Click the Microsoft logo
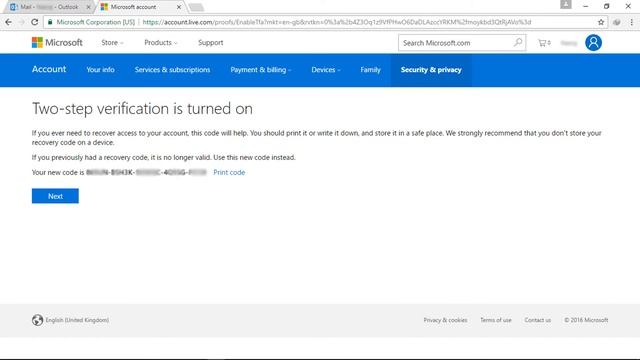Image resolution: width=640 pixels, height=360 pixels. pos(57,42)
